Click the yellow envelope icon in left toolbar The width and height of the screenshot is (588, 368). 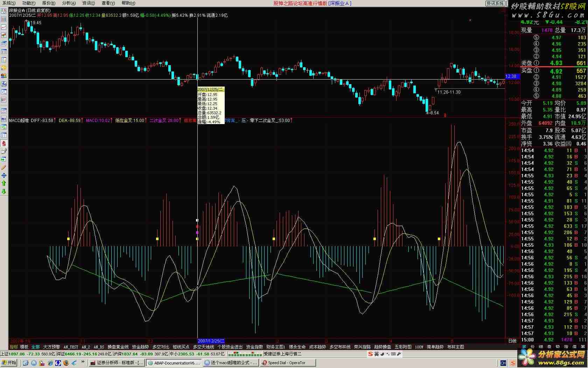tap(4, 67)
